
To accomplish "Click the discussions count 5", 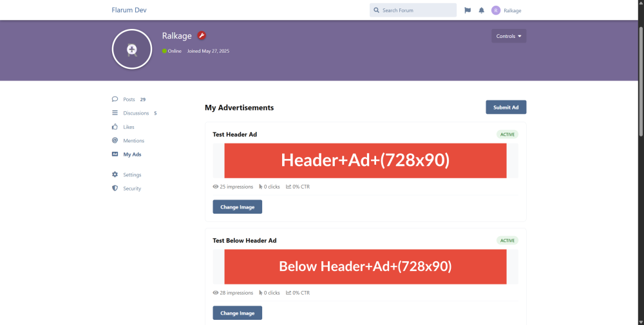I will [x=155, y=113].
